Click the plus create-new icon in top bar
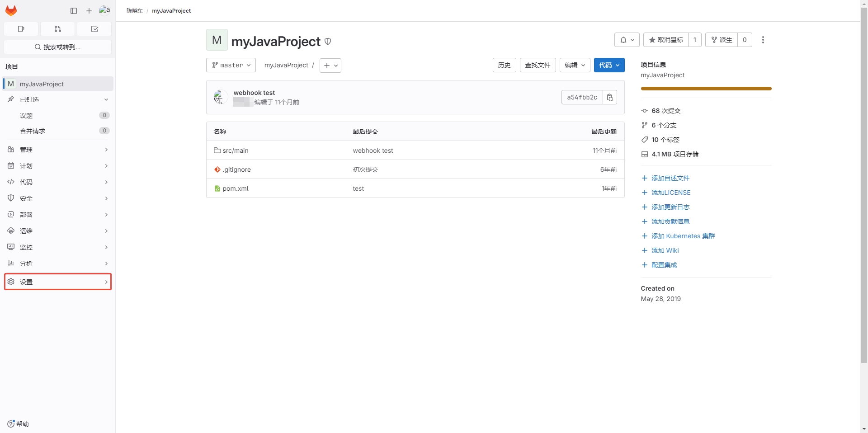Screen dimensions: 868x433 tap(89, 11)
